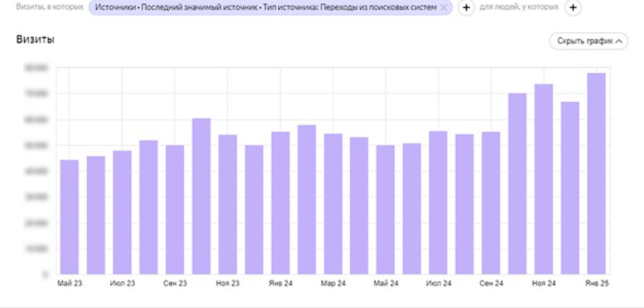Click the Ноя 23 bar
Screen dimensions: 644x308
(x=228, y=204)
